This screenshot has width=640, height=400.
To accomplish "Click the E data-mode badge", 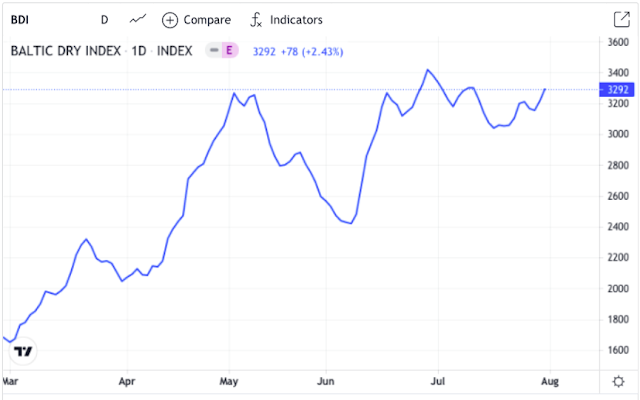I will click(229, 51).
